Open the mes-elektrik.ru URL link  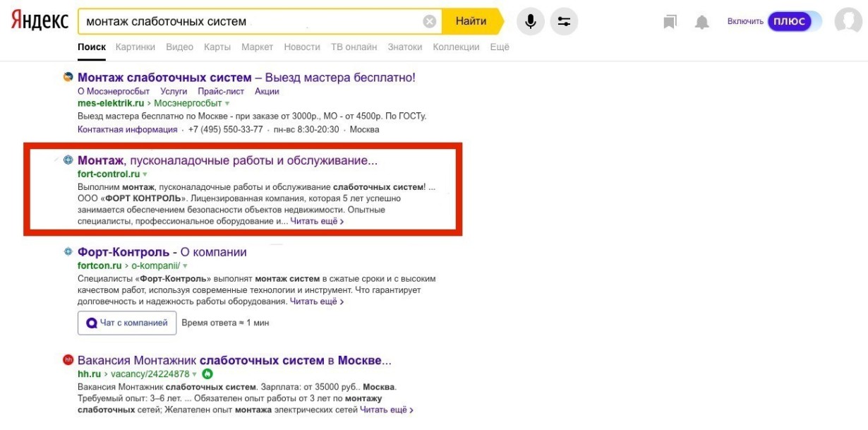point(111,103)
